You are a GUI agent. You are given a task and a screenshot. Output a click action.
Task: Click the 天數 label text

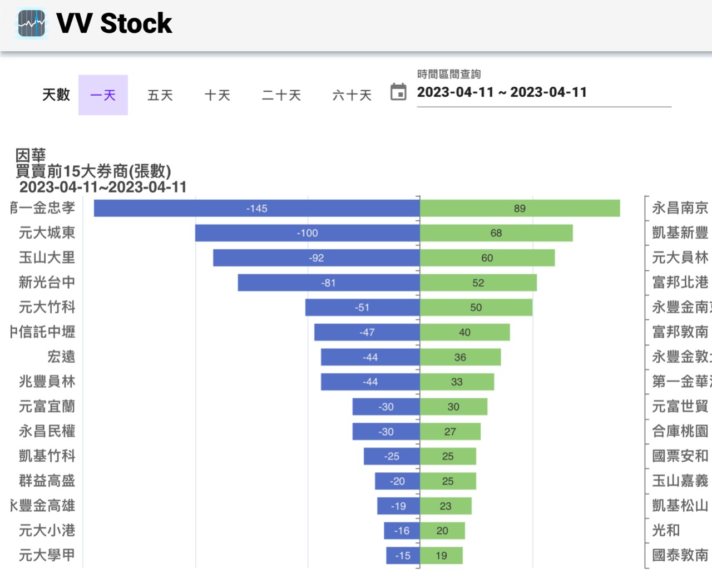tap(56, 95)
